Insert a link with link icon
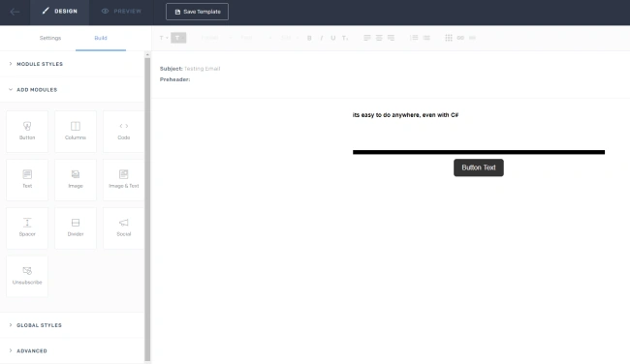 point(460,38)
